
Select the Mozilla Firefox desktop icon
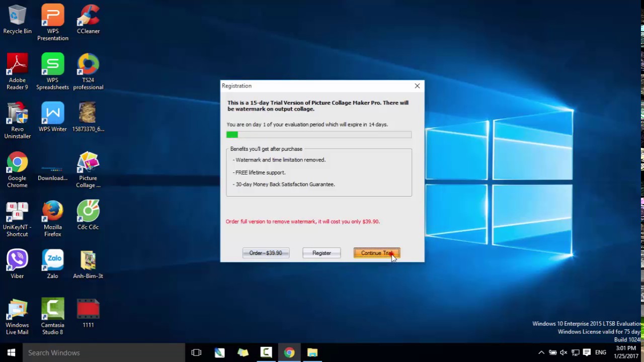(x=53, y=219)
